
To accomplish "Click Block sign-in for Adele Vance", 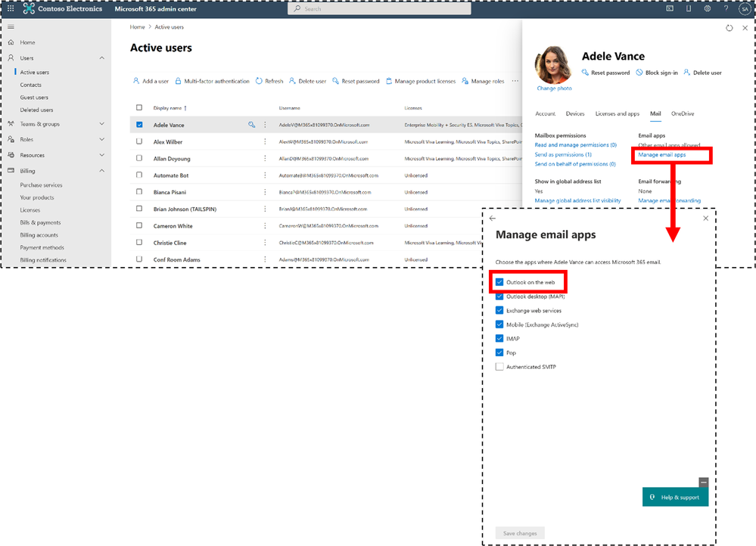I will pos(657,73).
